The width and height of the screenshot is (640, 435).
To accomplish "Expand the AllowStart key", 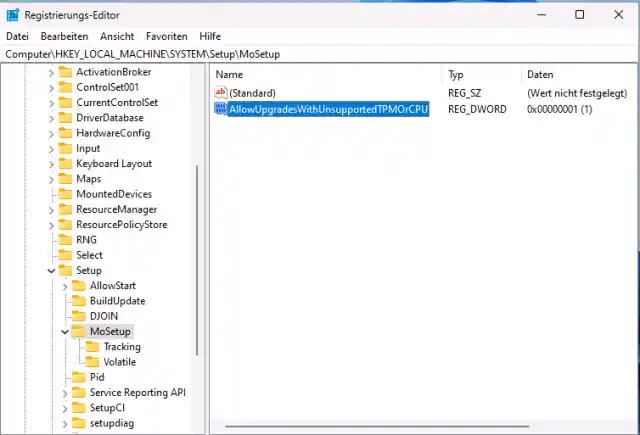I will click(x=65, y=287).
